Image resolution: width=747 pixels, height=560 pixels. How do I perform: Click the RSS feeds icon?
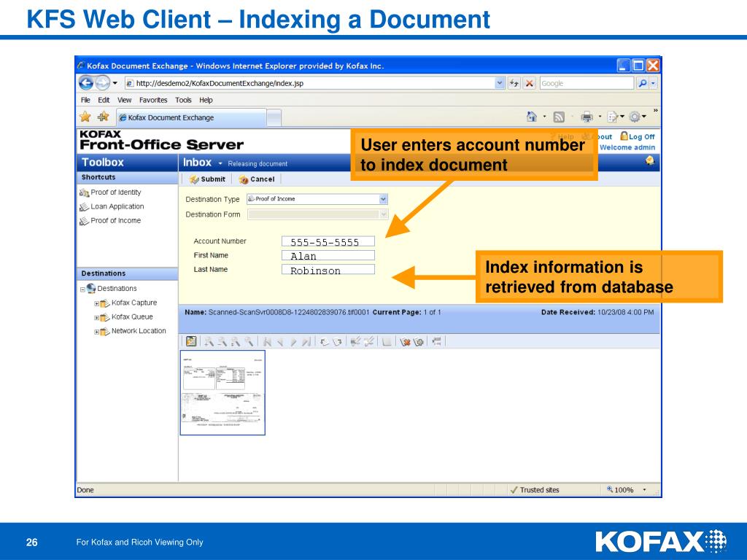pyautogui.click(x=559, y=117)
